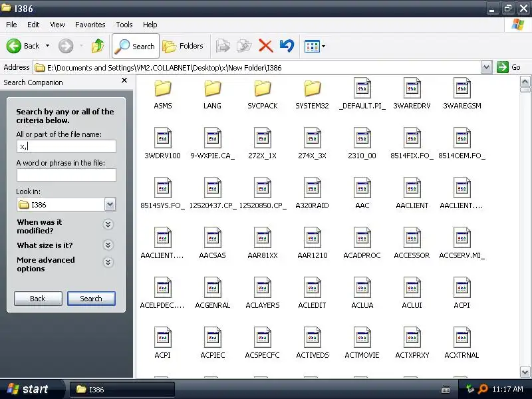532x399 pixels.
Task: Click the green Go button
Action: coord(509,67)
